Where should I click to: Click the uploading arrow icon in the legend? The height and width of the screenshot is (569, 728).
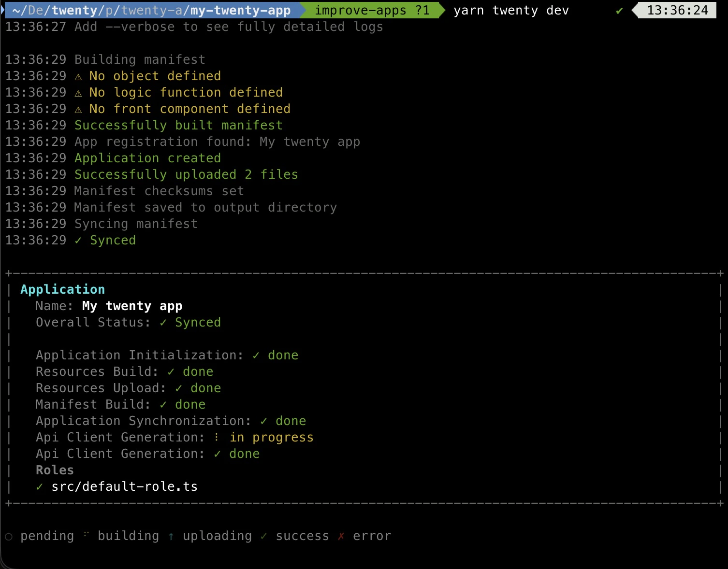pyautogui.click(x=171, y=536)
